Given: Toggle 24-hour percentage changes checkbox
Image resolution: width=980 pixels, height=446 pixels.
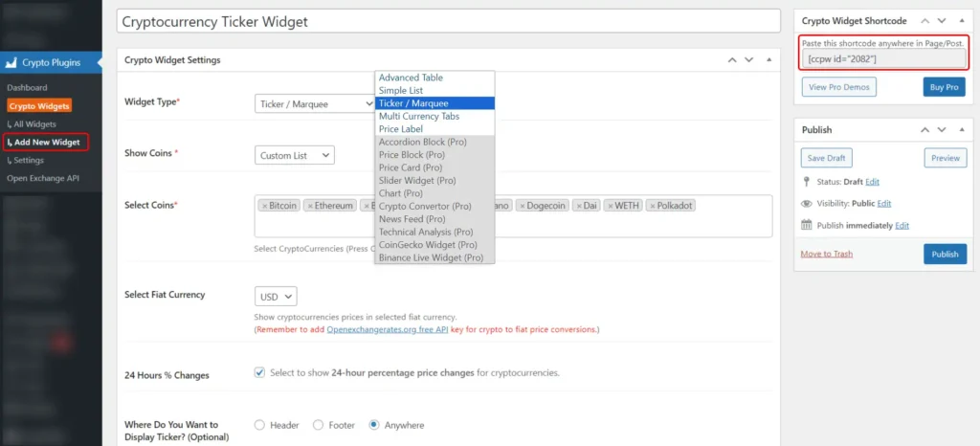Looking at the screenshot, I should [259, 372].
